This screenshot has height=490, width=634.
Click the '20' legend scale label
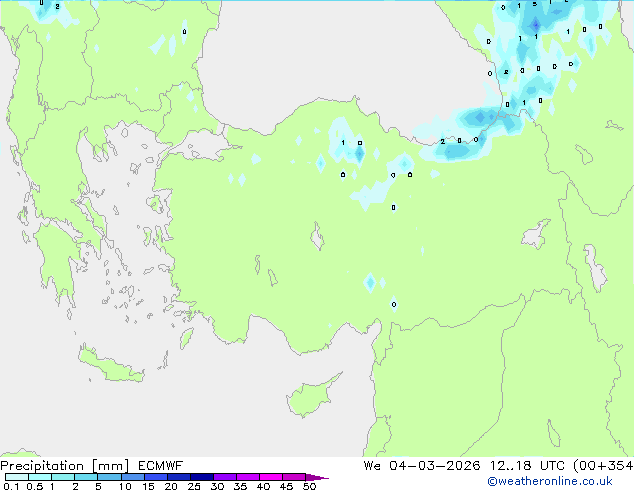click(x=171, y=486)
